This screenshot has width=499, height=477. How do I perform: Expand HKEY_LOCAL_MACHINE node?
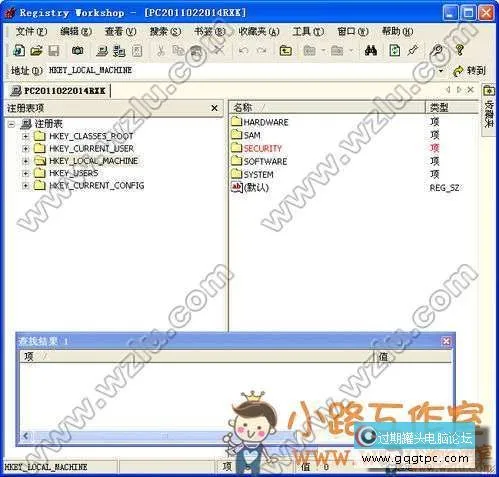coord(25,161)
